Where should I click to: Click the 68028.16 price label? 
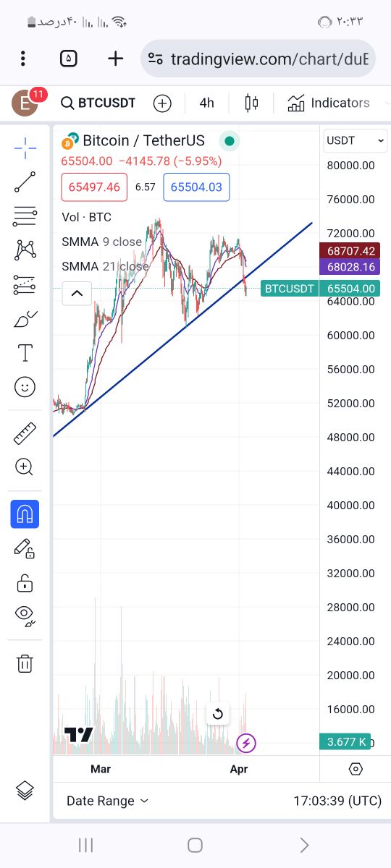point(349,267)
